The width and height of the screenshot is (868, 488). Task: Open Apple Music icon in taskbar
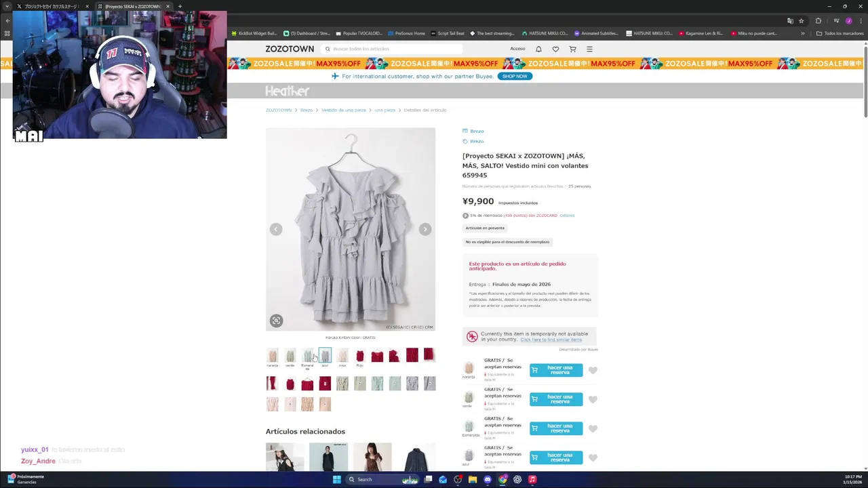click(x=532, y=479)
